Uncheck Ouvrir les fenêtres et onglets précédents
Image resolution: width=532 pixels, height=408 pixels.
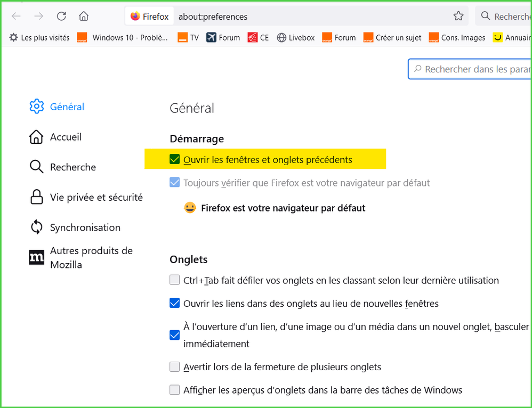coord(175,159)
